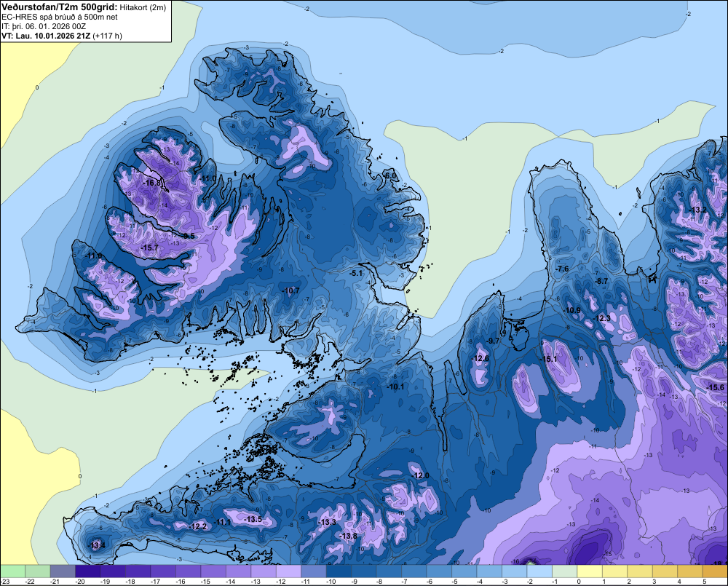This screenshot has height=586, width=728.
Task: Click the -9.5 temperature label
Action: click(188, 236)
